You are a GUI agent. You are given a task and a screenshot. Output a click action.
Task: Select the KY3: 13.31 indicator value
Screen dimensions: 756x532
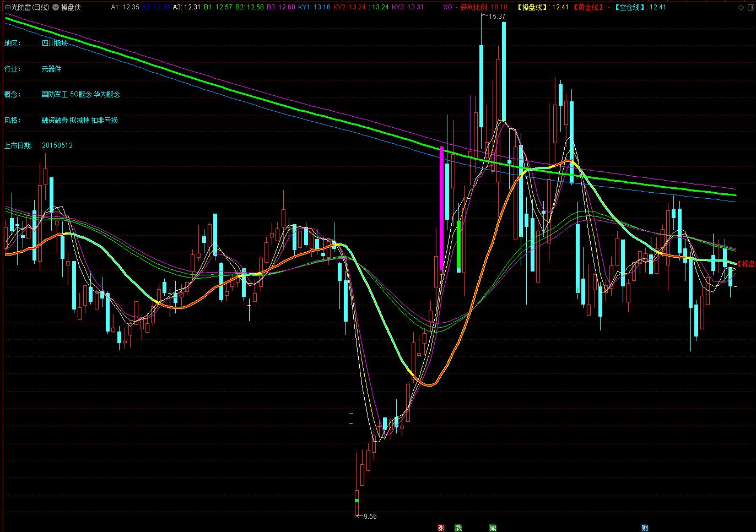(408, 7)
